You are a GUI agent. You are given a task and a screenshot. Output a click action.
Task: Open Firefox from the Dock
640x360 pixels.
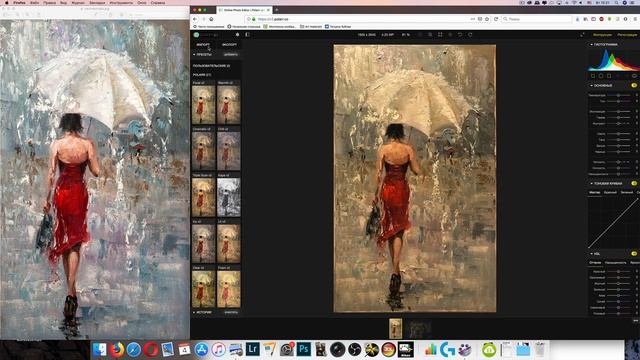tap(116, 350)
